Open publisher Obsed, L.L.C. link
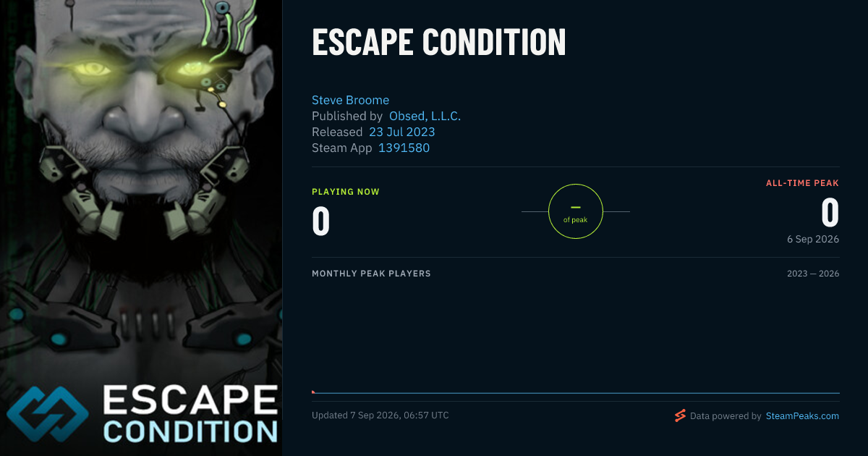The image size is (868, 456). tap(425, 116)
